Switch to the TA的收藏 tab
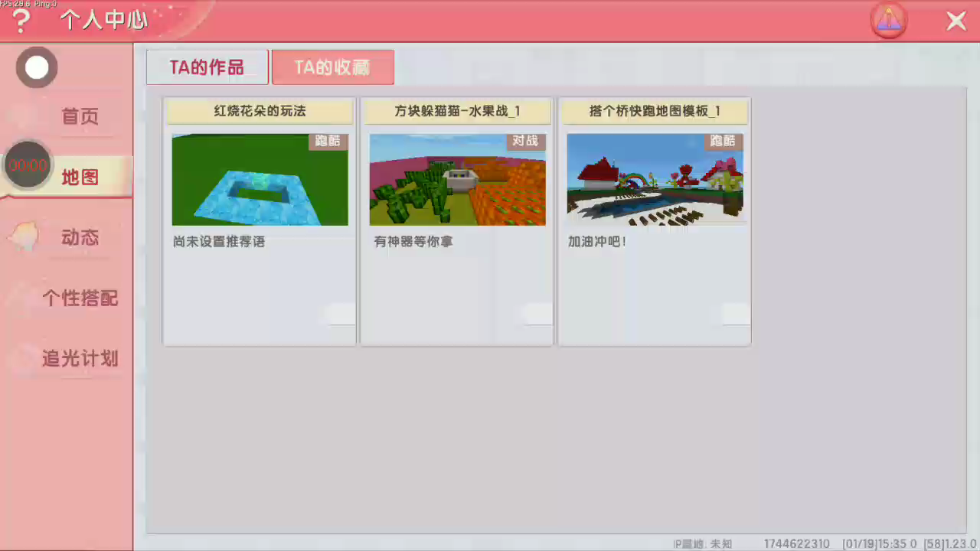Image resolution: width=980 pixels, height=551 pixels. point(332,67)
